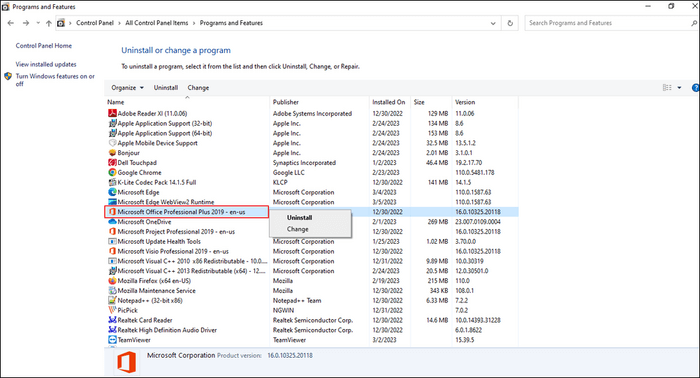Select Apple Application Support (64-bit) row
The width and height of the screenshot is (700, 378).
pos(312,133)
